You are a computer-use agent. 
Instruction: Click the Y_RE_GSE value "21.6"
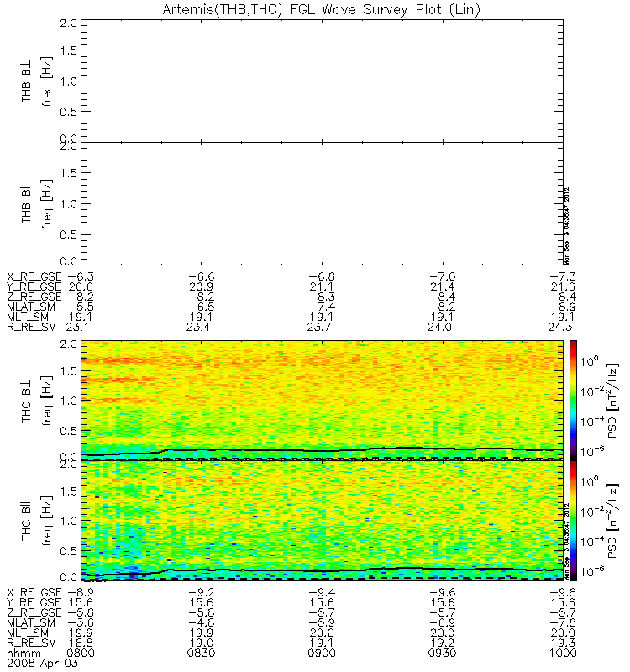[563, 286]
